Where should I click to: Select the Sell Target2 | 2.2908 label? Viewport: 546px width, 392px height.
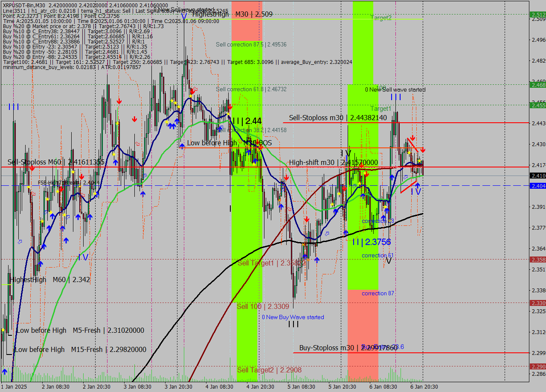[x=269, y=370]
